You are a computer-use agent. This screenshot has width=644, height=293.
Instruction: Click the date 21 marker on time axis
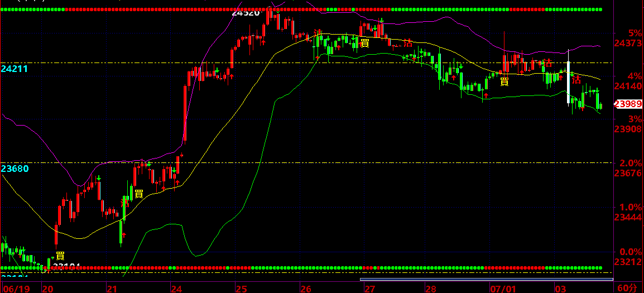click(112, 289)
